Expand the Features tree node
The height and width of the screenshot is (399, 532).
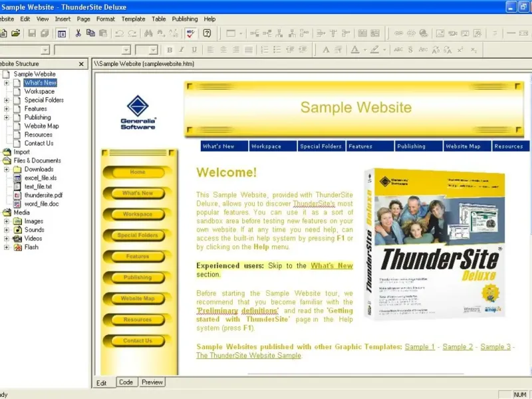7,109
